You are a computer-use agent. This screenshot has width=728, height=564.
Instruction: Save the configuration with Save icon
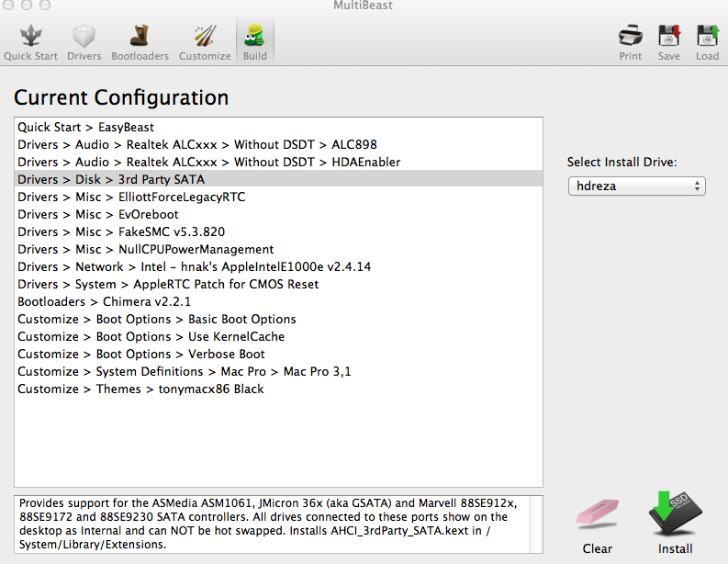668,43
